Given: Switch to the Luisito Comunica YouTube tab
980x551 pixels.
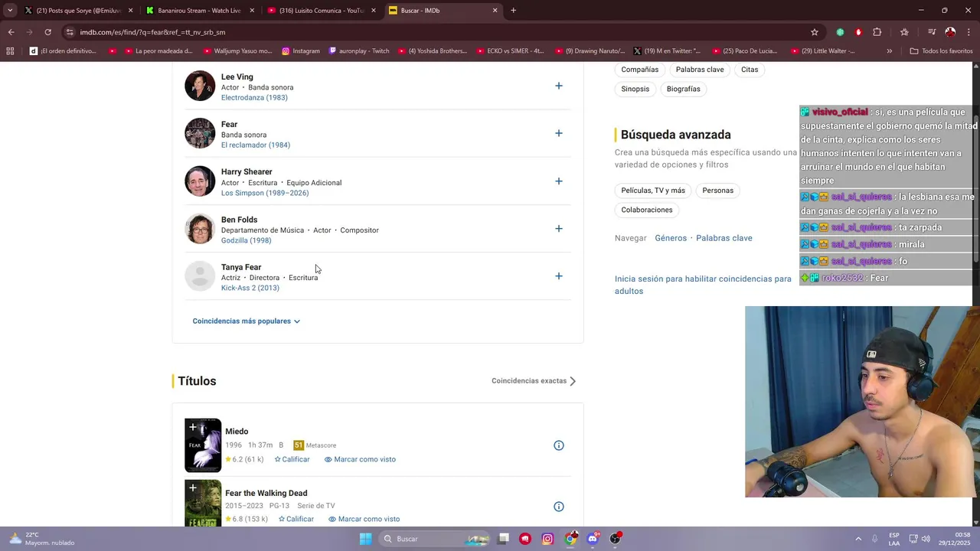Looking at the screenshot, I should (x=321, y=11).
